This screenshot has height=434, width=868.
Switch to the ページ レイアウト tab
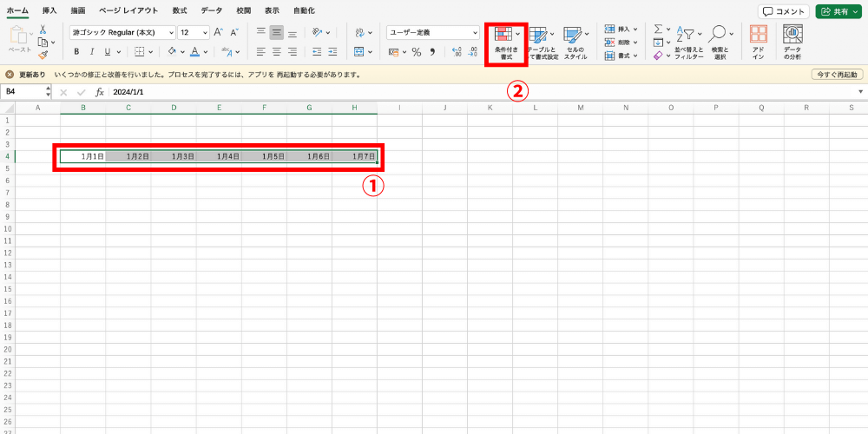(128, 10)
